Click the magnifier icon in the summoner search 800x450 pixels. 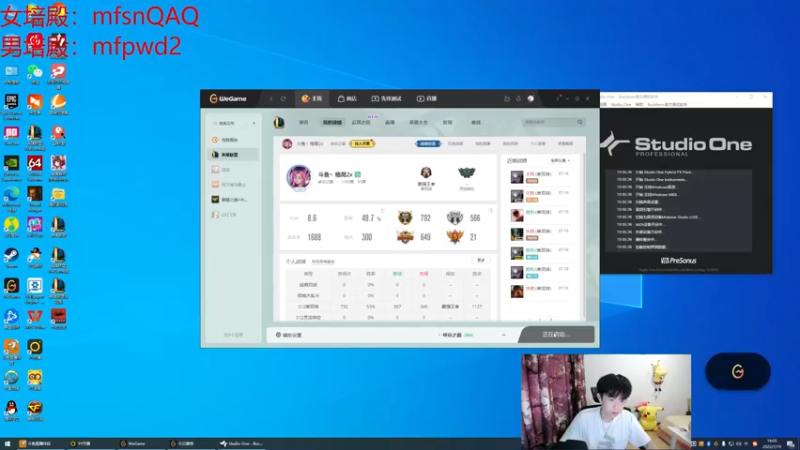580,122
